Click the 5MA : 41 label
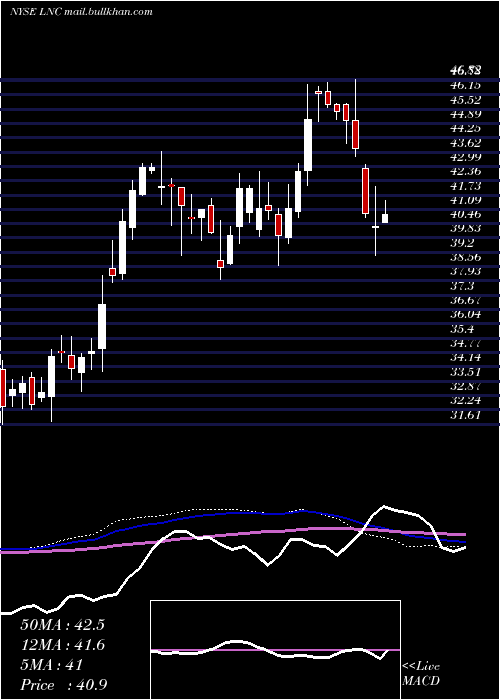 (x=52, y=665)
